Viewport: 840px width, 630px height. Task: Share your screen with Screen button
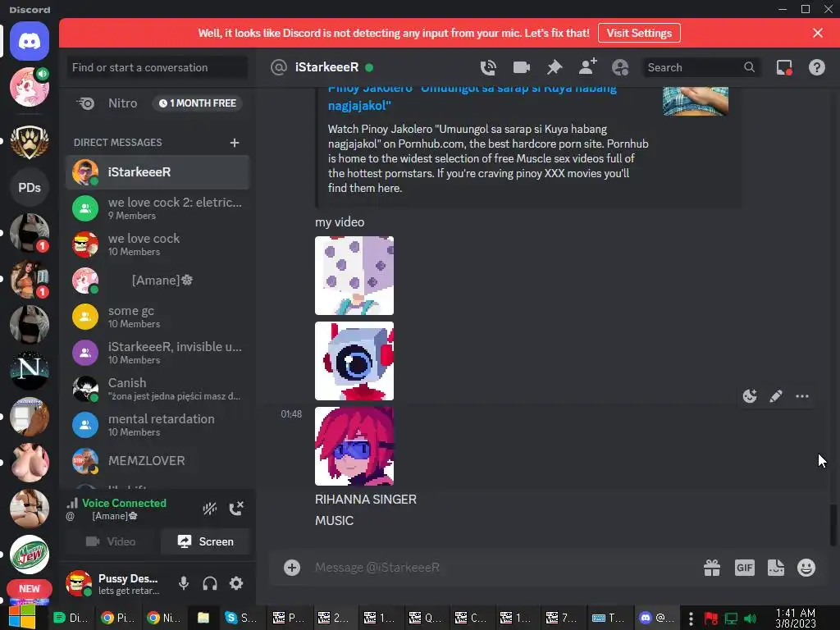(x=205, y=541)
